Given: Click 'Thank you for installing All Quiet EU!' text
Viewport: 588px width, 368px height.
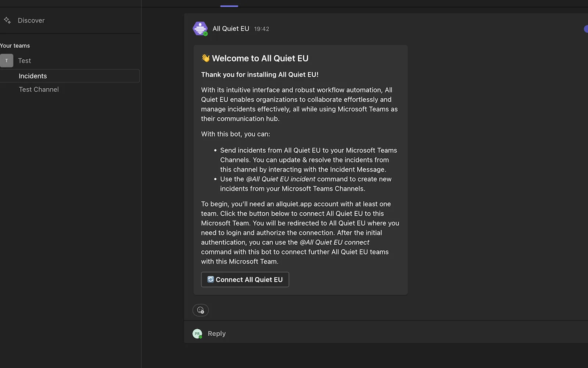Looking at the screenshot, I should [260, 75].
